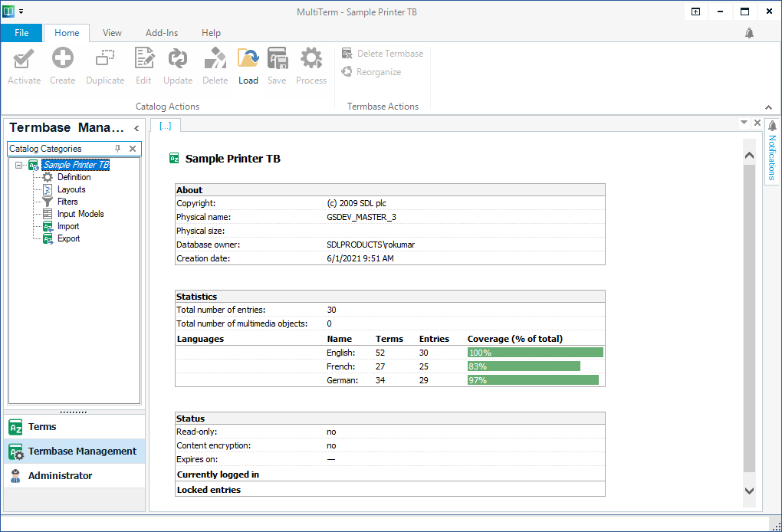Select the [...] document tab
Viewport: 782px width, 532px height.
(x=166, y=126)
